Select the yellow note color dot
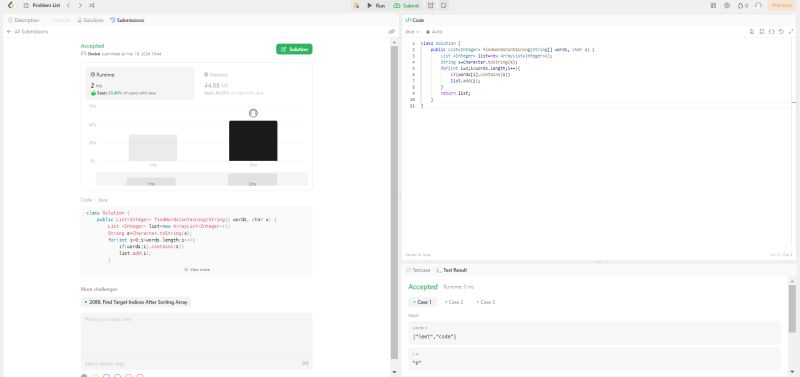Image resolution: width=800 pixels, height=377 pixels. point(95,376)
